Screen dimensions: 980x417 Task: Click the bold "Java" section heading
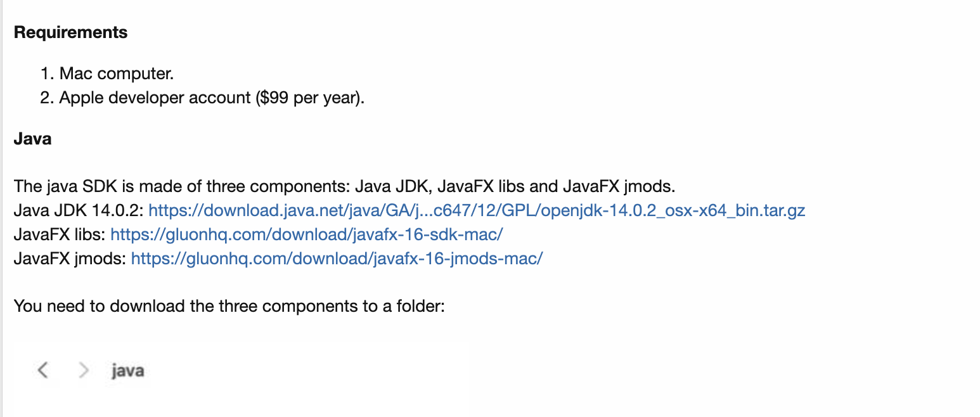point(32,139)
